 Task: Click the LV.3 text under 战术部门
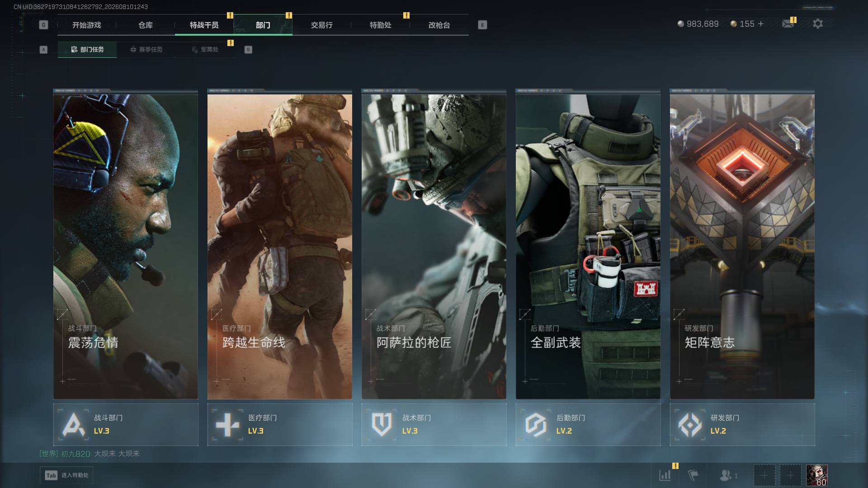[x=410, y=431]
